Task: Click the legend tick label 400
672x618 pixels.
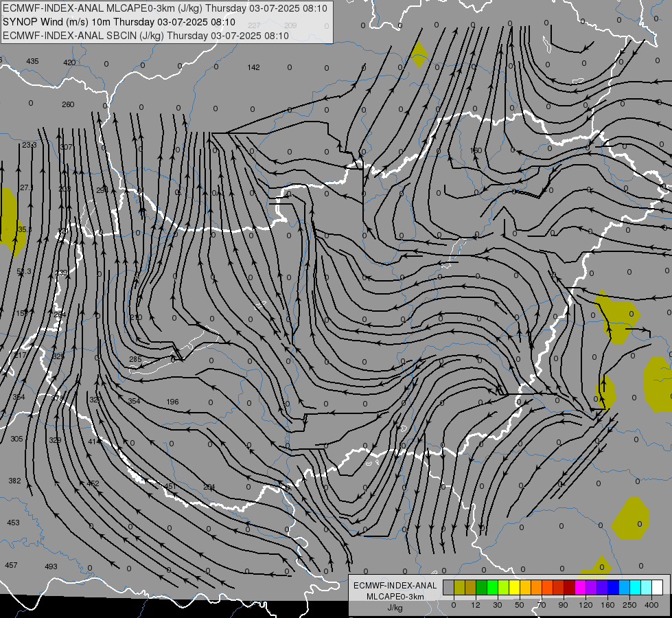Action: pyautogui.click(x=651, y=605)
